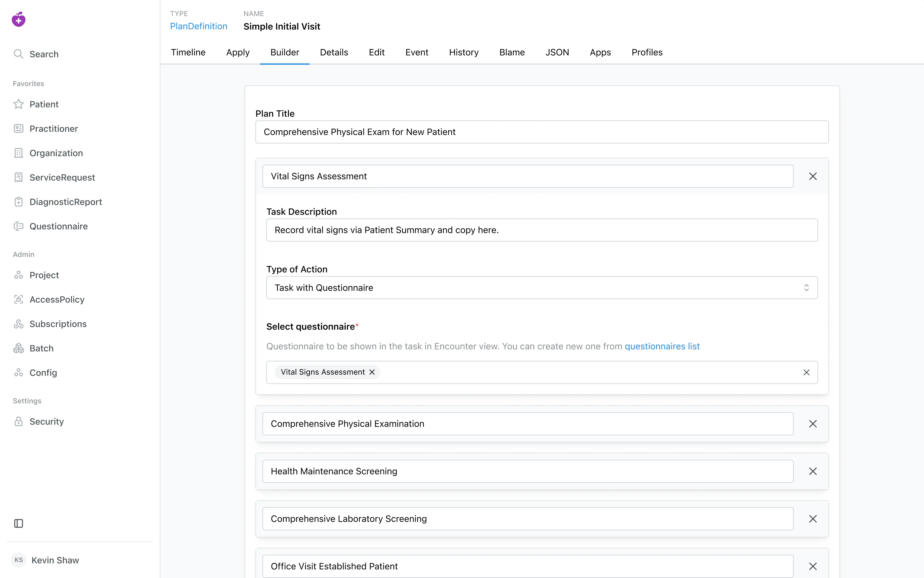Click the Vital Signs Assessment title field
This screenshot has width=924, height=578.
[528, 176]
